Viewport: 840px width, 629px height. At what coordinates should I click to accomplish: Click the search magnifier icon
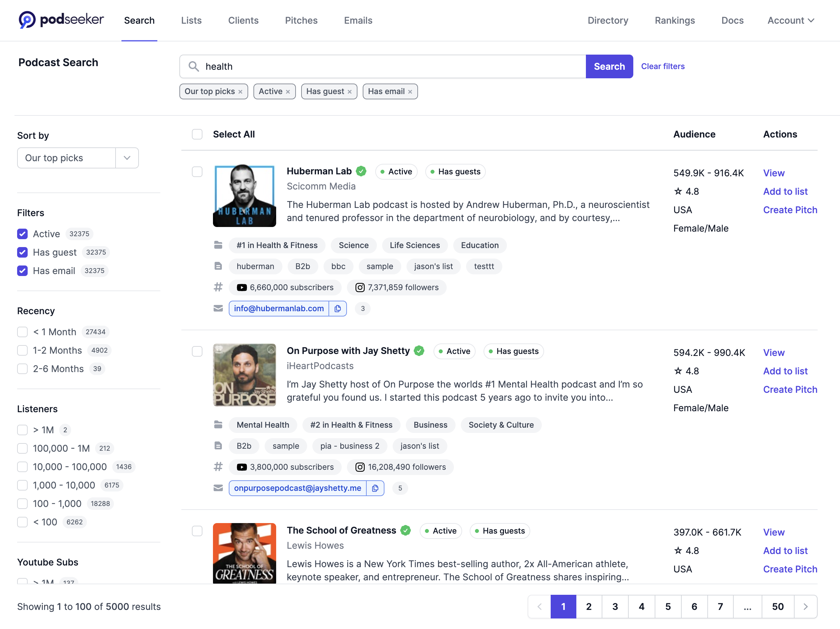point(194,66)
